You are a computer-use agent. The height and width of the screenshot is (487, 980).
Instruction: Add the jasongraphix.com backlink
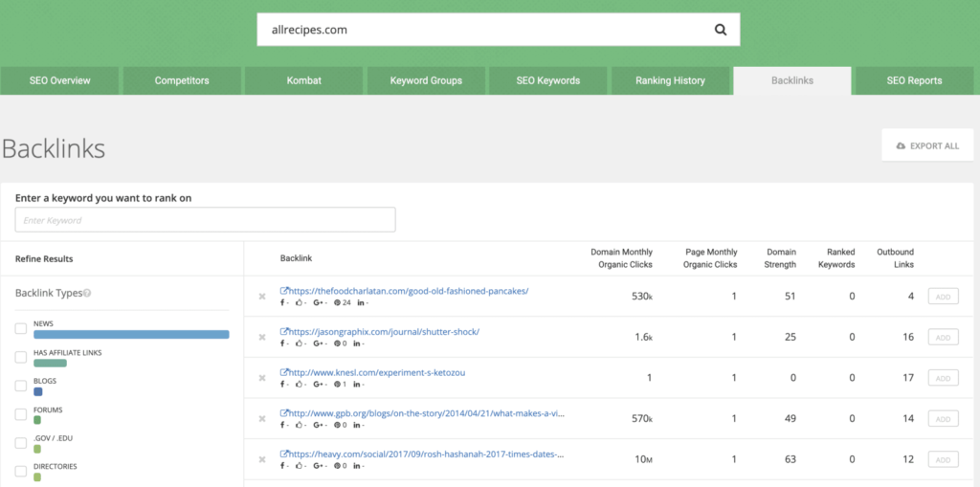point(943,337)
